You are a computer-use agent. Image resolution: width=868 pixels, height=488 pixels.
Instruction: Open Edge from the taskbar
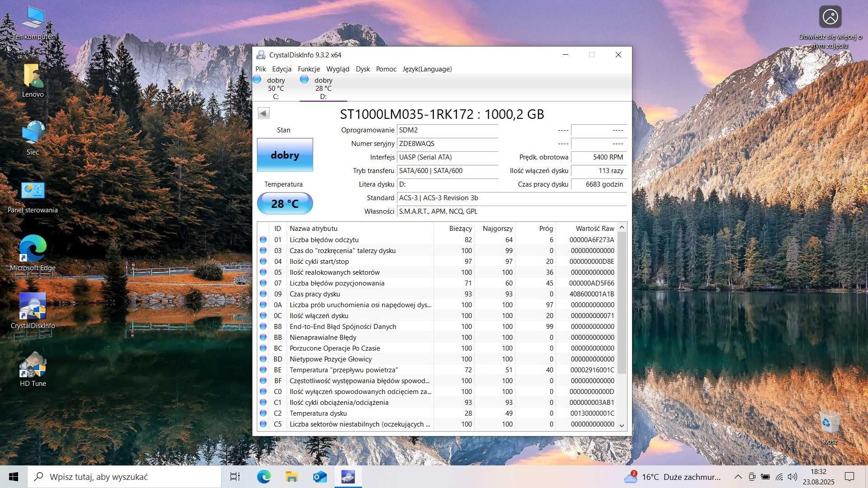click(x=264, y=477)
